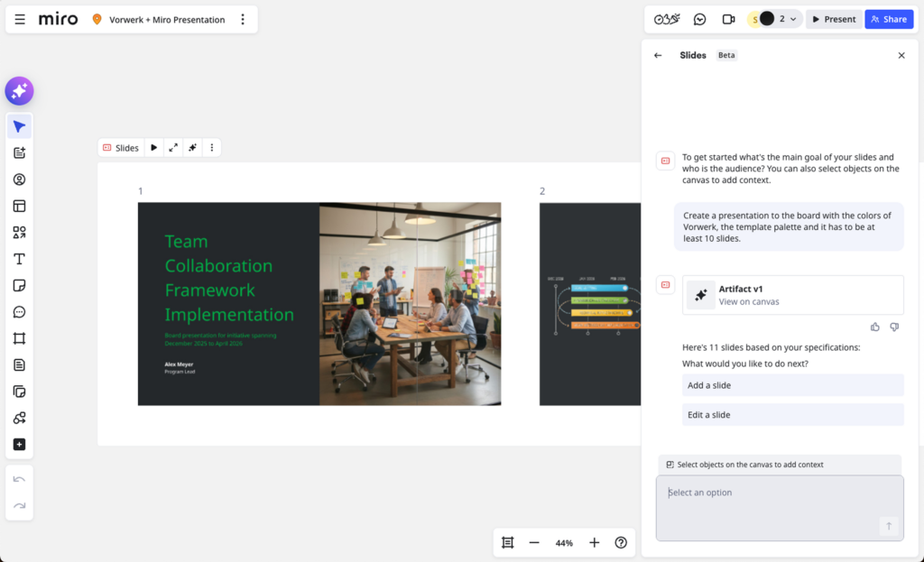This screenshot has width=924, height=562.
Task: Open the Templates tool in sidebar
Action: coord(19,206)
